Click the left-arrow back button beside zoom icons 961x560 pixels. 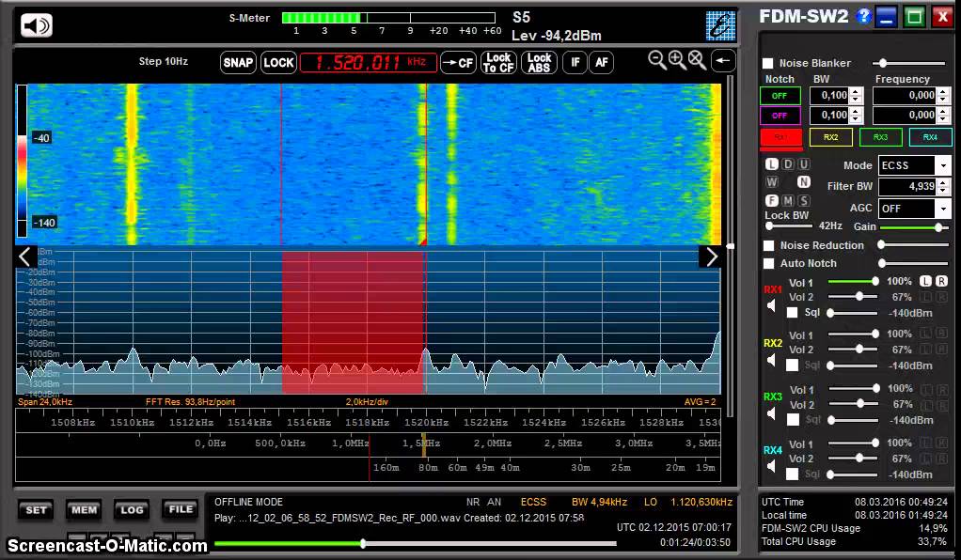click(x=723, y=60)
